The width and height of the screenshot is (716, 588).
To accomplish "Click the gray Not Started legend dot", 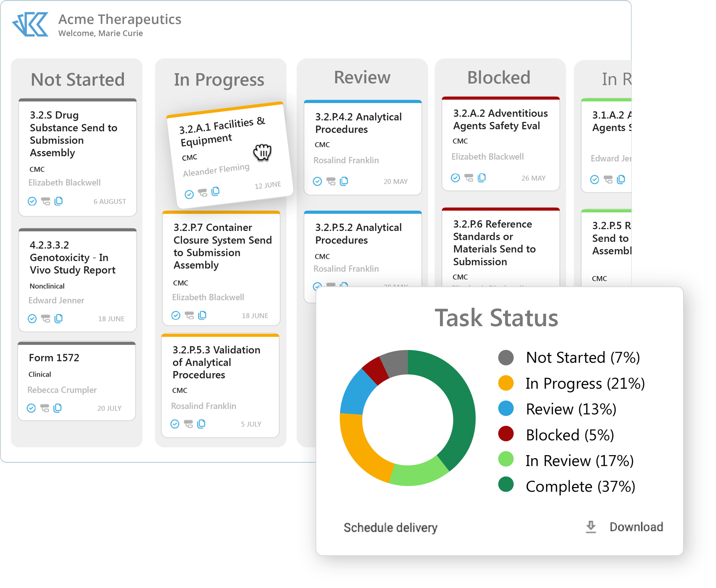I will click(506, 357).
